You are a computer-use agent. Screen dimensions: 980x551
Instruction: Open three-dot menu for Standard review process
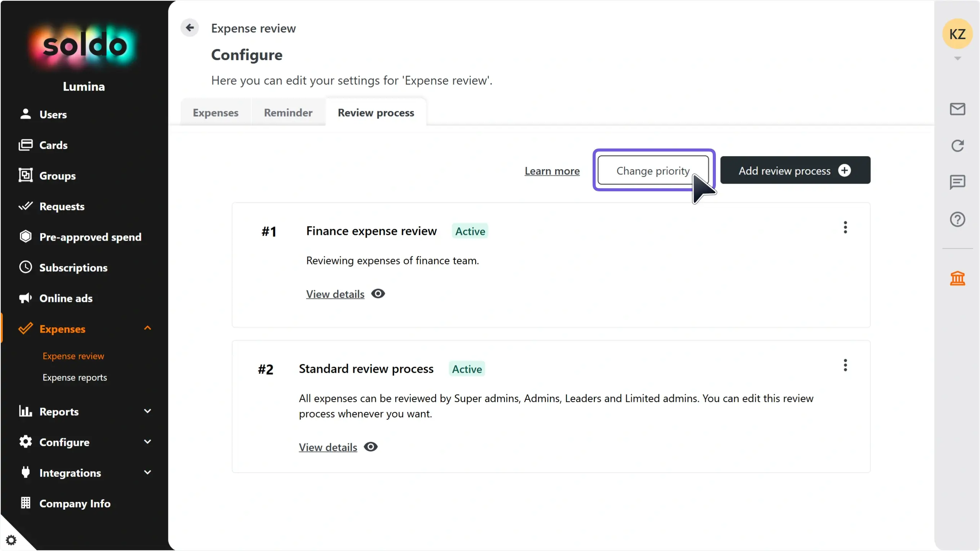pyautogui.click(x=845, y=365)
